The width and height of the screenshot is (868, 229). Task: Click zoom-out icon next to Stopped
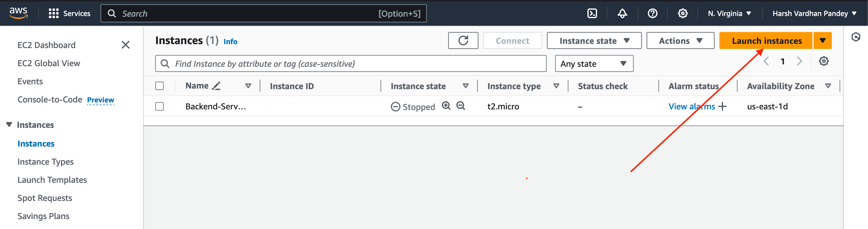461,106
